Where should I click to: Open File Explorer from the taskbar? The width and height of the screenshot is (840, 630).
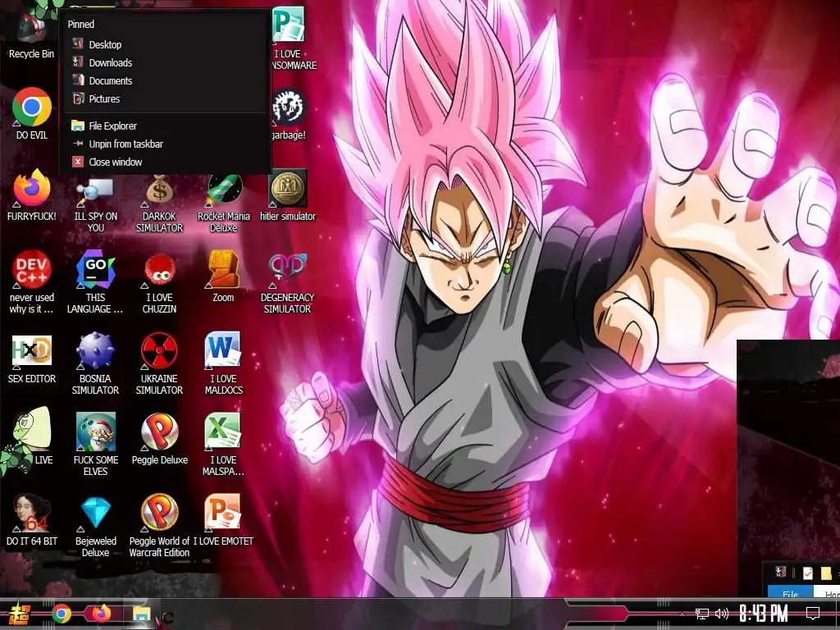tap(141, 614)
